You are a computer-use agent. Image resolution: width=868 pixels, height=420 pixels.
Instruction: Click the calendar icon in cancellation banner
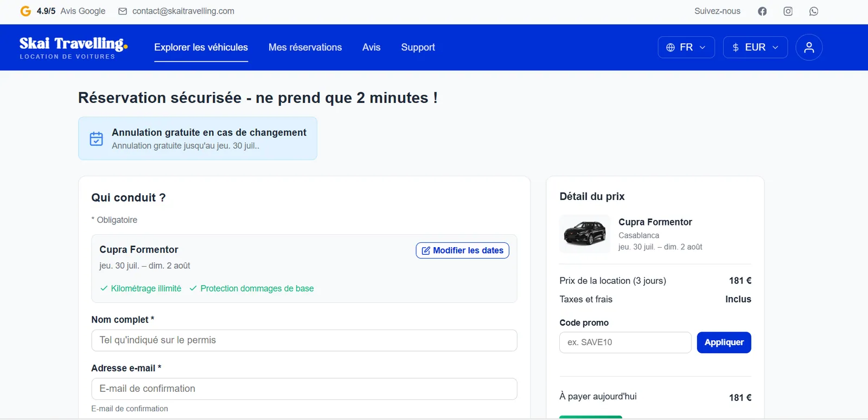click(96, 139)
